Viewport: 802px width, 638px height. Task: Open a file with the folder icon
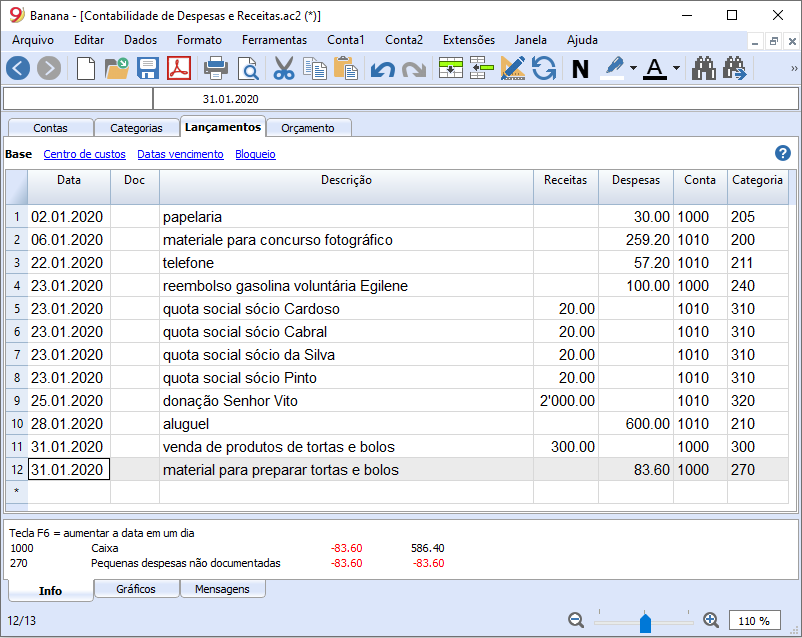tap(117, 68)
